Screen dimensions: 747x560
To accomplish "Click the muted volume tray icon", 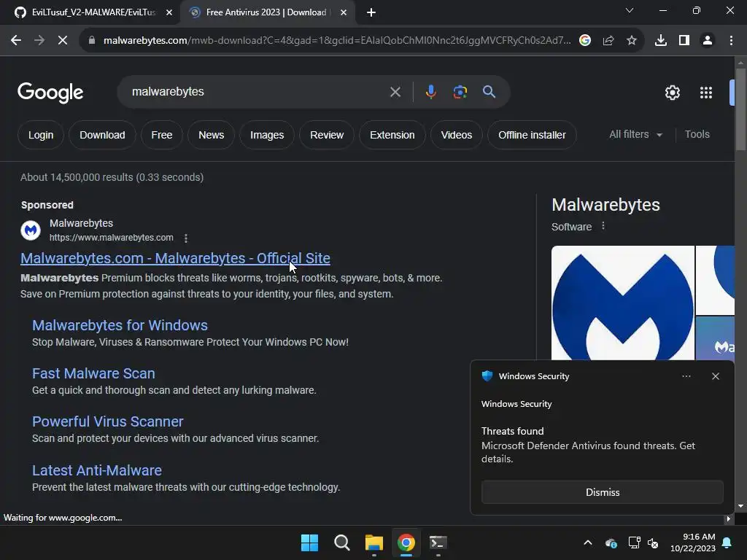I will (653, 542).
